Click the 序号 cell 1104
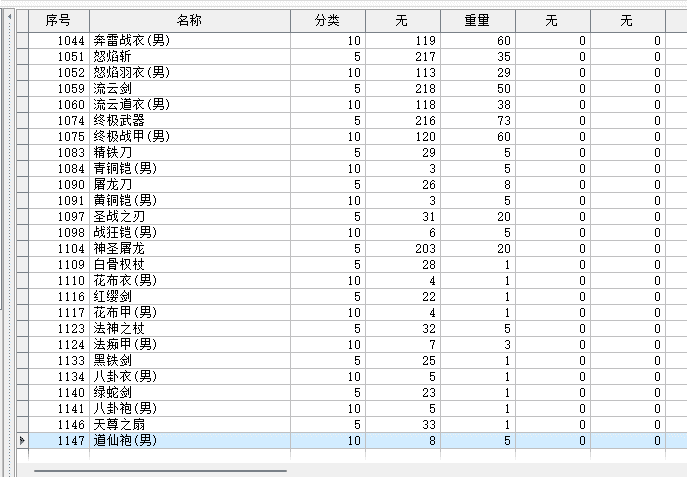This screenshot has height=477, width=687. [59, 249]
